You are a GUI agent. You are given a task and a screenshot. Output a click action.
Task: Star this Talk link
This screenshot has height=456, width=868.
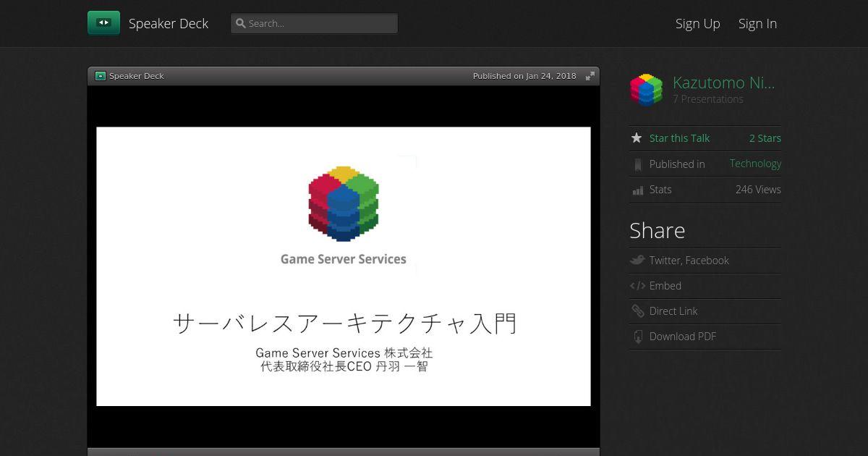679,138
